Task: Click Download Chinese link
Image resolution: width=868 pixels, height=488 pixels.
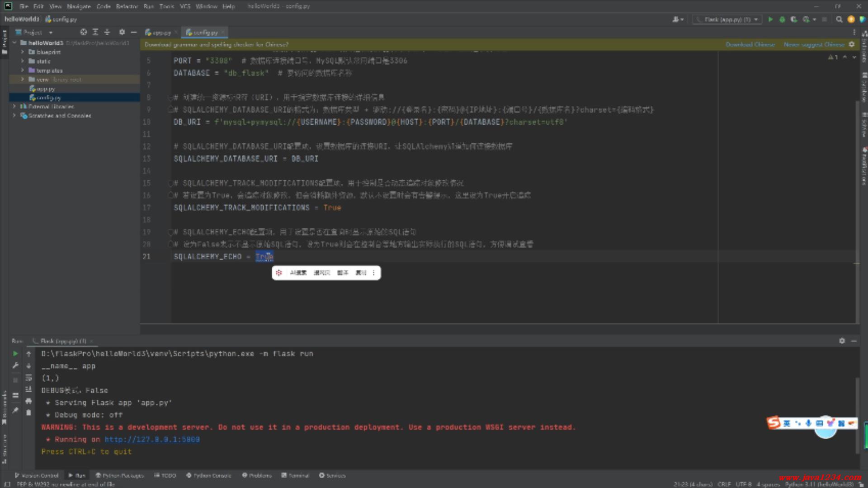Action: [x=750, y=44]
